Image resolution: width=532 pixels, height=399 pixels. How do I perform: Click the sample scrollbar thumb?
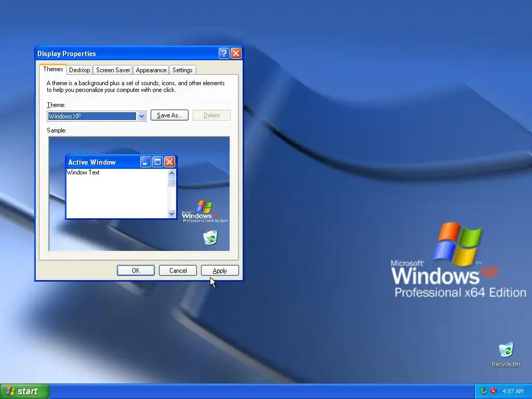(x=171, y=182)
